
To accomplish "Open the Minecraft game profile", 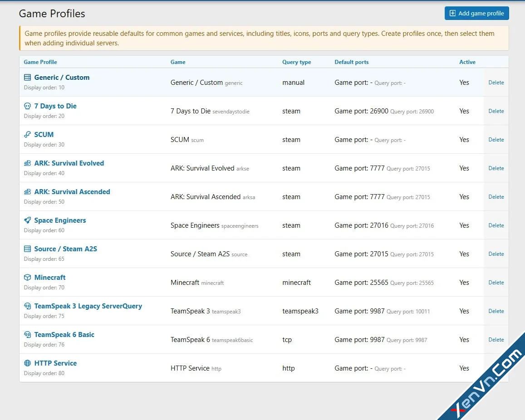I will pyautogui.click(x=50, y=278).
